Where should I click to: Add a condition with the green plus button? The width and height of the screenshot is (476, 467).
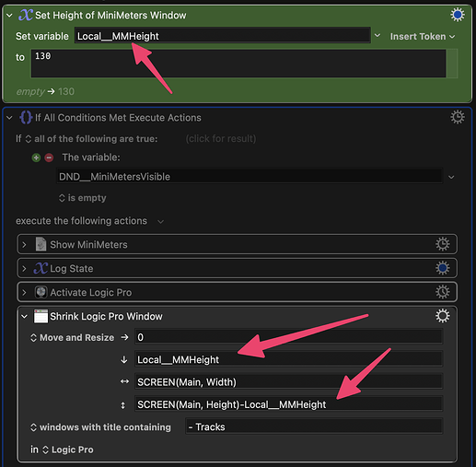coord(36,158)
